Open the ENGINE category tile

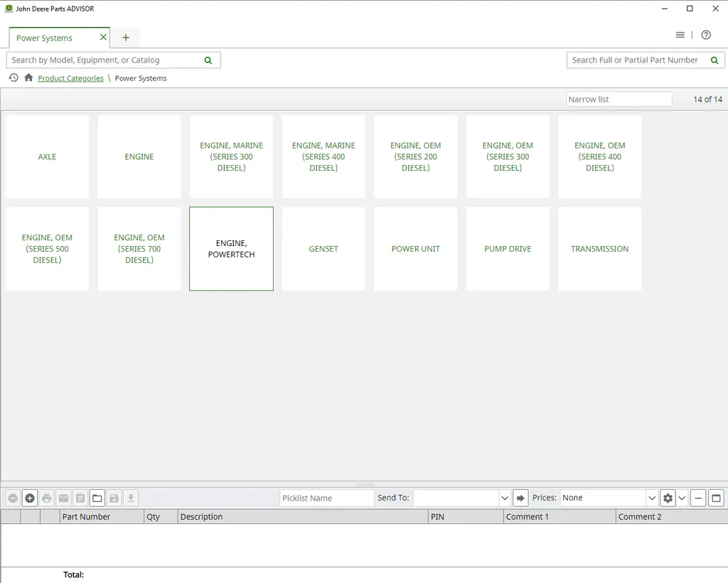pyautogui.click(x=139, y=156)
